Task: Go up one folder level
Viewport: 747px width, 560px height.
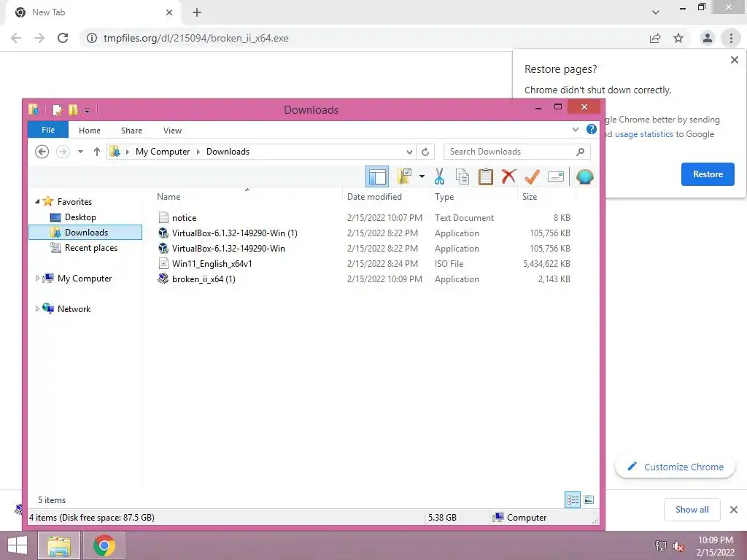Action: [x=97, y=152]
